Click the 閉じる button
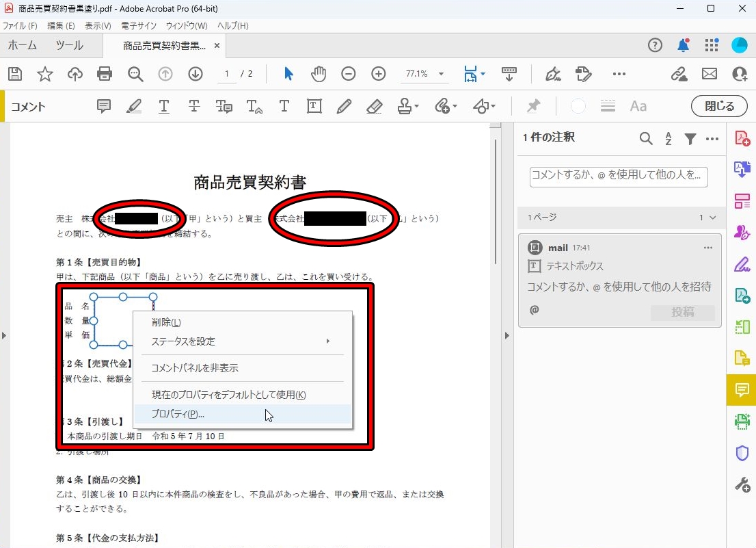Viewport: 756px width, 548px height. (x=719, y=106)
